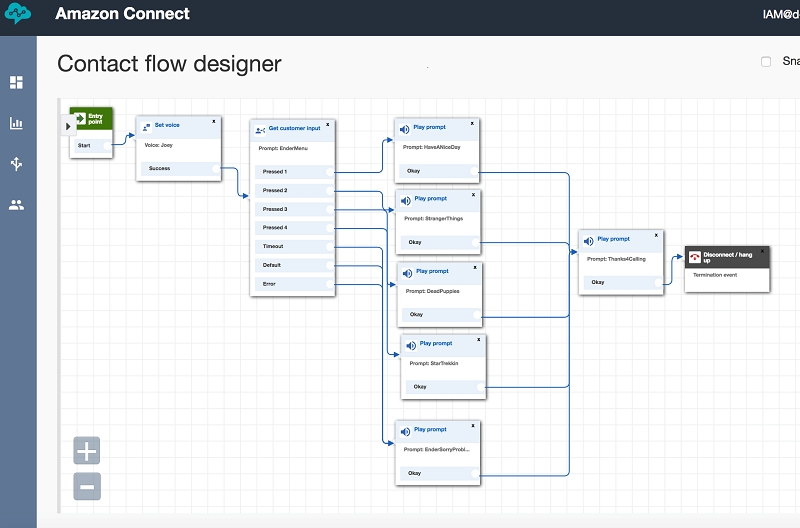The width and height of the screenshot is (800, 528).
Task: Click the Termination event text
Action: [715, 275]
